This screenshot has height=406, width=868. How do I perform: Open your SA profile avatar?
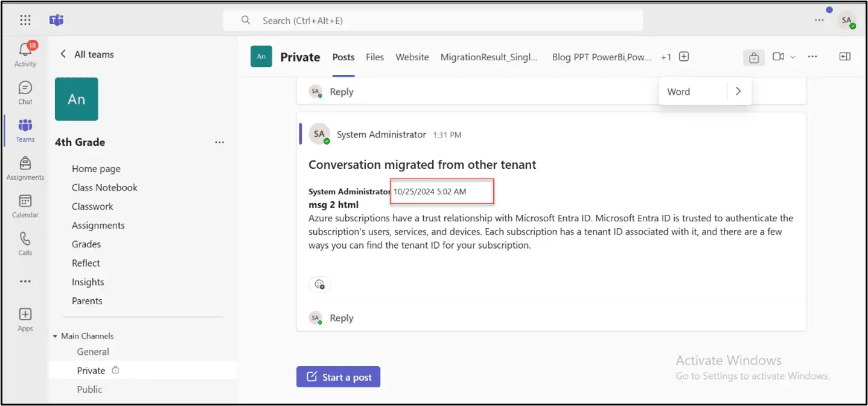coord(846,20)
